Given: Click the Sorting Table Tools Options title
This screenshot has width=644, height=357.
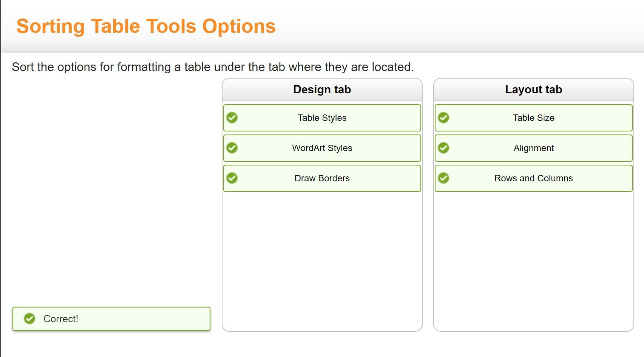Looking at the screenshot, I should 146,26.
